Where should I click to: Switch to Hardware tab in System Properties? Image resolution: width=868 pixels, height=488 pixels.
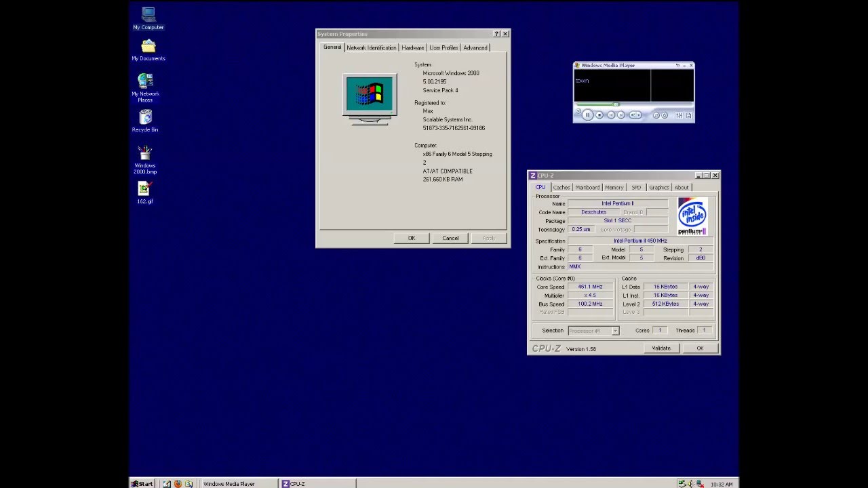412,47
